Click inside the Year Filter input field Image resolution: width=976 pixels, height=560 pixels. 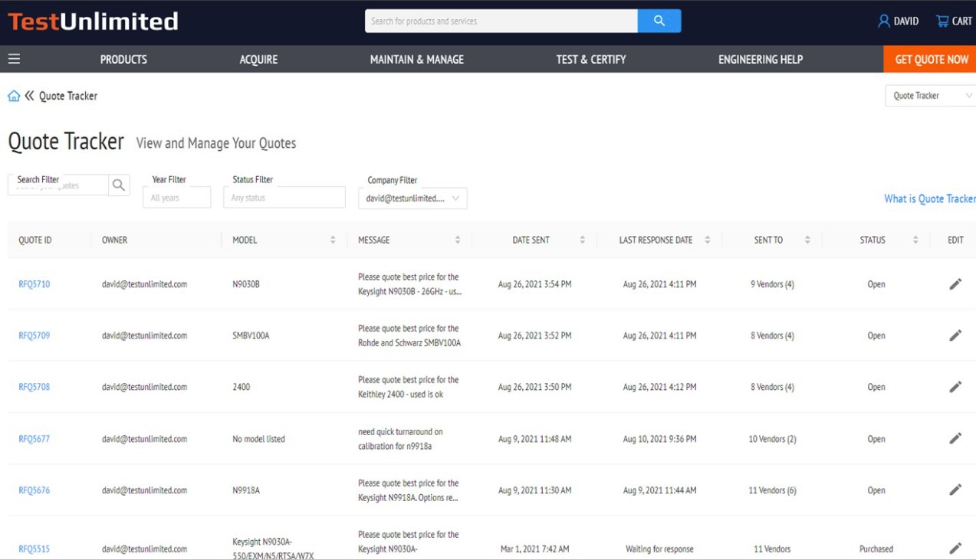pos(176,197)
